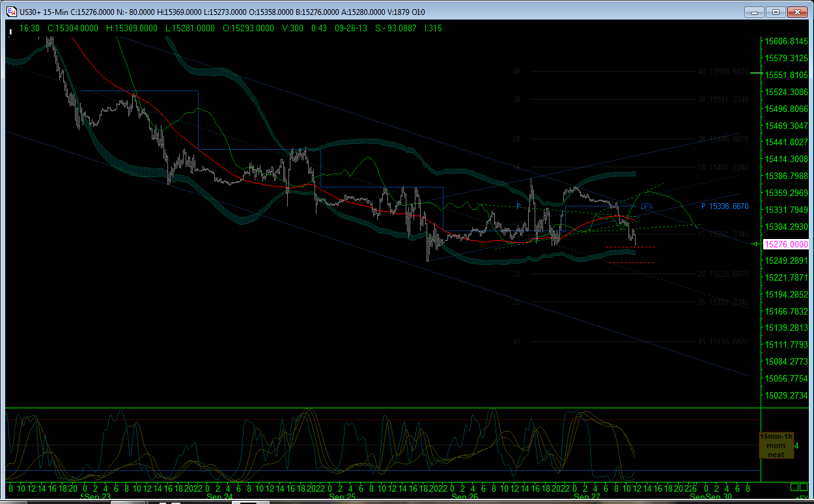Click the 'I:315' readout
Screen dimensions: 814x504
tap(432, 28)
